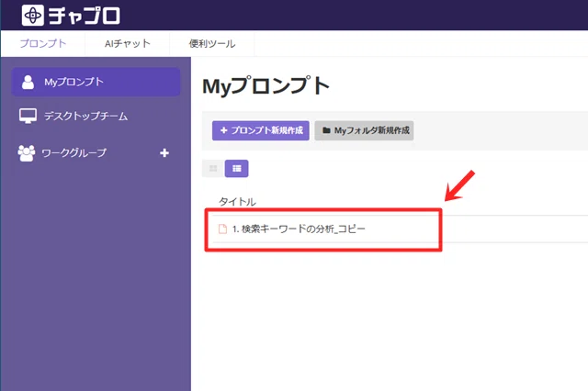Viewport: 588px width, 391px height.
Task: Click the タイトル column header
Action: (x=237, y=202)
